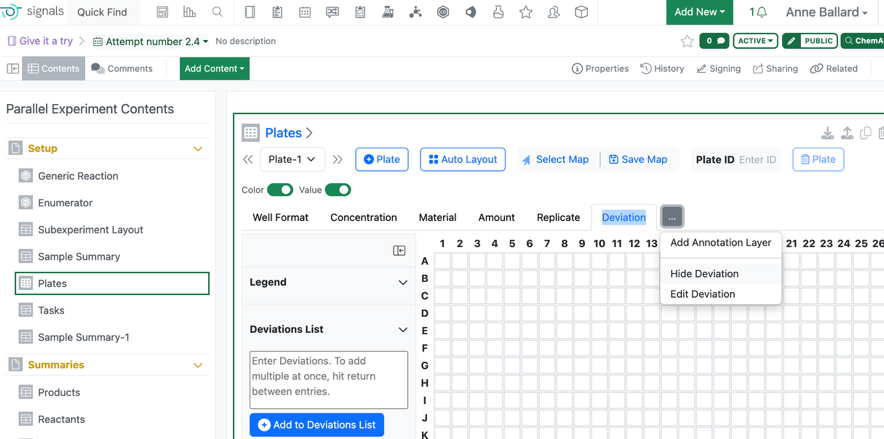The width and height of the screenshot is (884, 439).
Task: Open the 3D cube icon in top toolbar
Action: pos(581,12)
